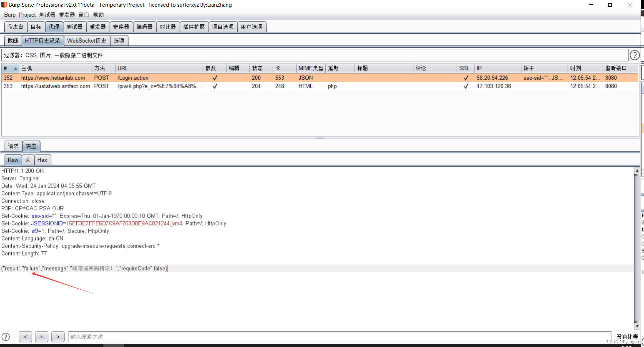Screen dimensions: 644x347
Task: Switch to the 目标 tab
Action: (x=36, y=27)
